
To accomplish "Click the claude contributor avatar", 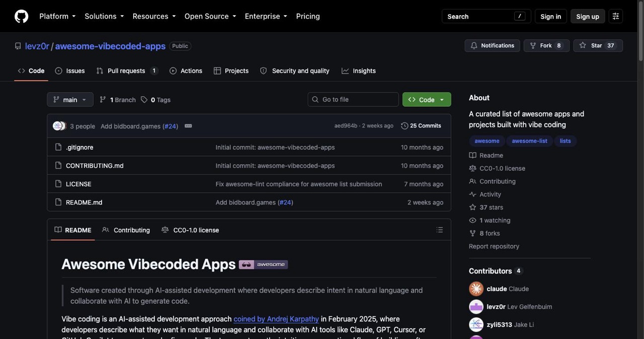I will coord(476,289).
